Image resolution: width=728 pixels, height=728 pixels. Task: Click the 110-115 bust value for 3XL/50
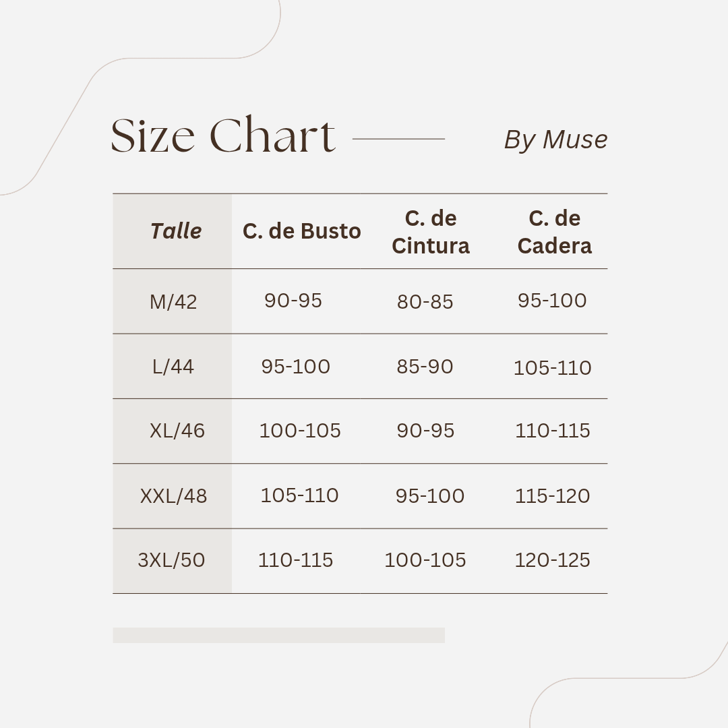coord(295,560)
